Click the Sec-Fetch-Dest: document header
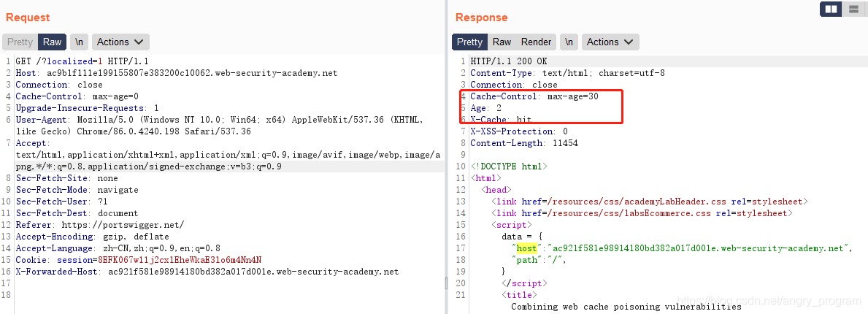Viewport: 868px width, 314px height. coord(77,213)
